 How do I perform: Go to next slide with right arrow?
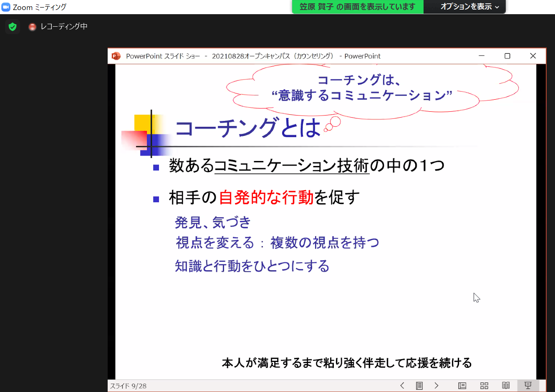point(436,386)
